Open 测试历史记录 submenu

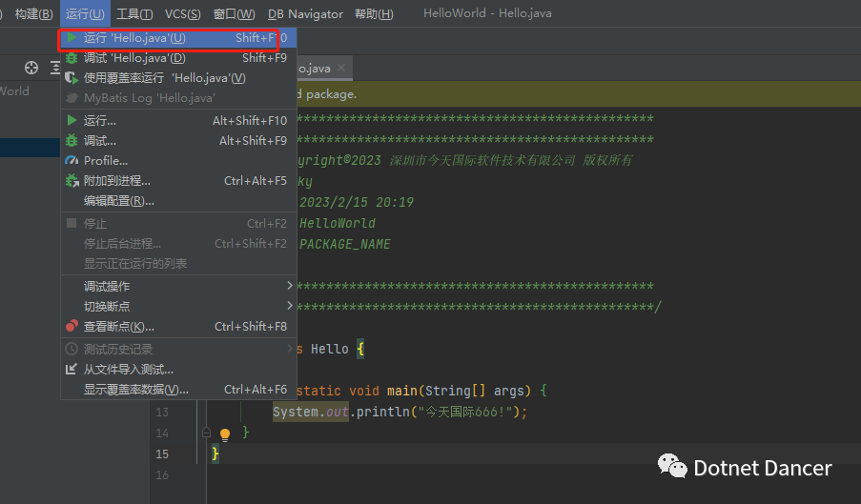click(x=178, y=349)
